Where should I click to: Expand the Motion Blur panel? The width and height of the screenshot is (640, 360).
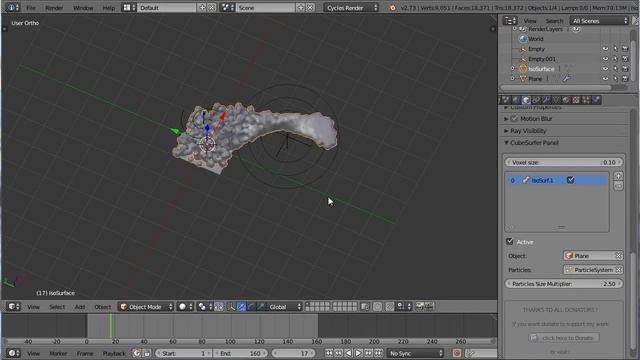pos(506,119)
